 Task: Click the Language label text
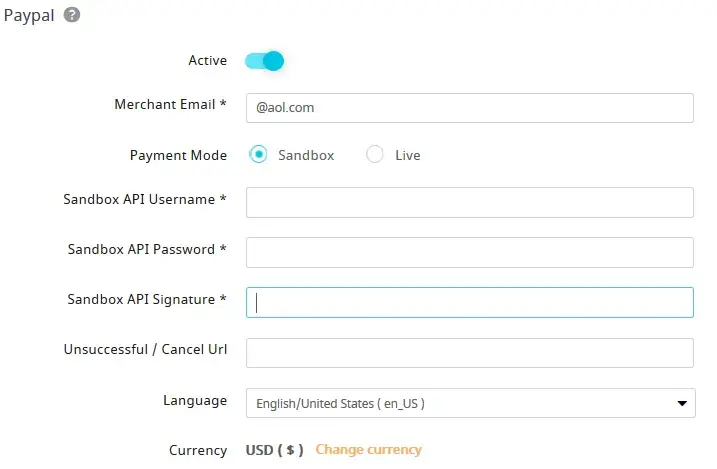195,401
